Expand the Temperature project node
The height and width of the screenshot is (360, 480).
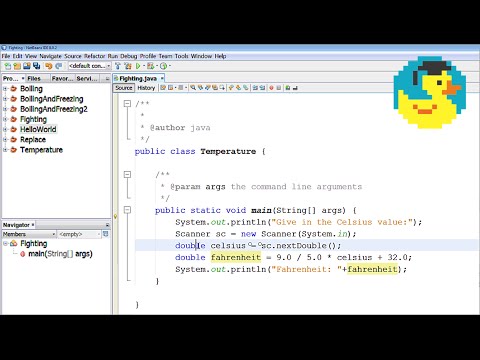5,150
